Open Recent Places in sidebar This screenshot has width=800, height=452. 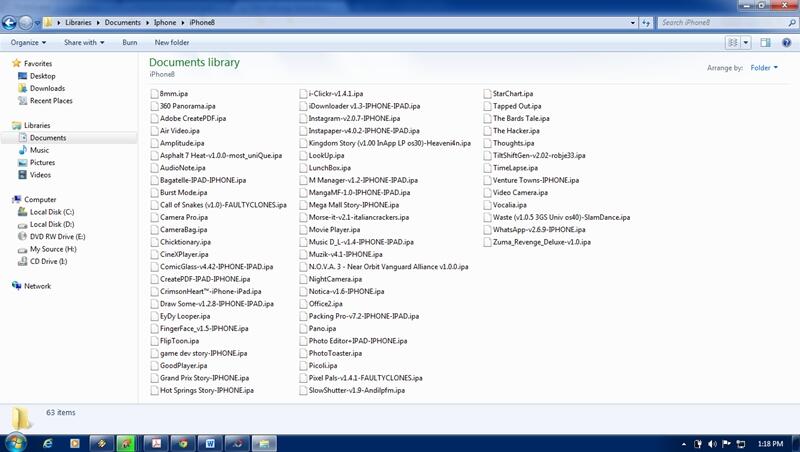(x=51, y=101)
